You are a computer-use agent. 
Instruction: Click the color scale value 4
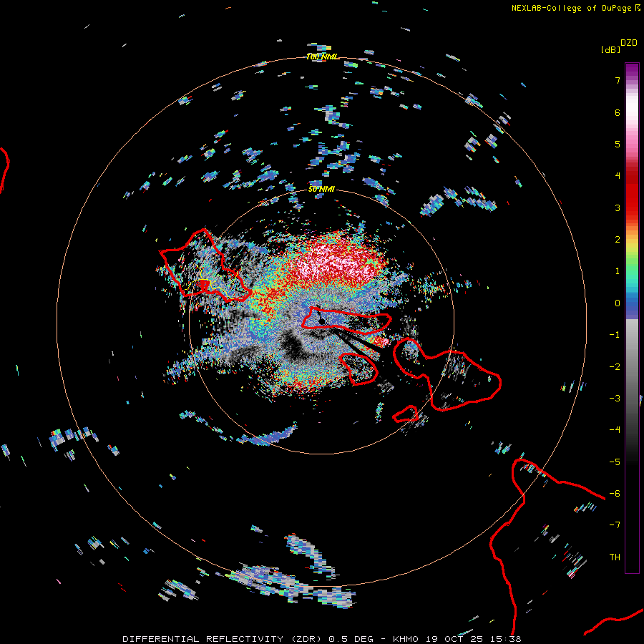pyautogui.click(x=618, y=176)
